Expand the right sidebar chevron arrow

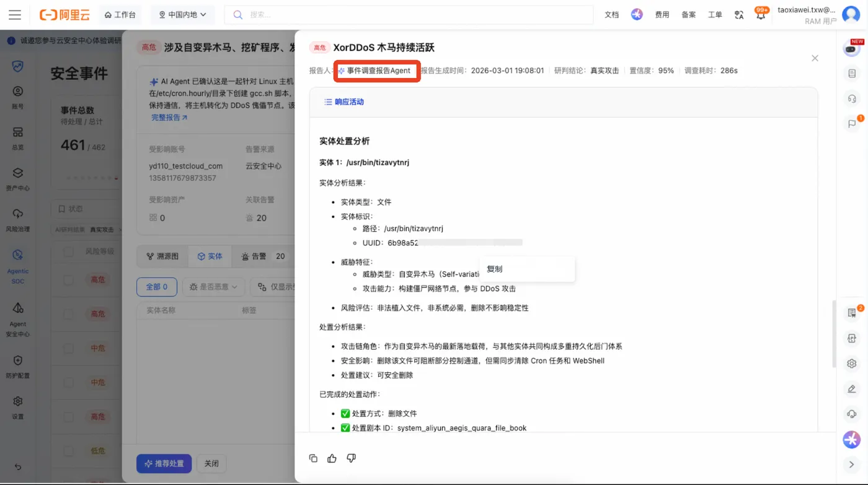pyautogui.click(x=852, y=465)
